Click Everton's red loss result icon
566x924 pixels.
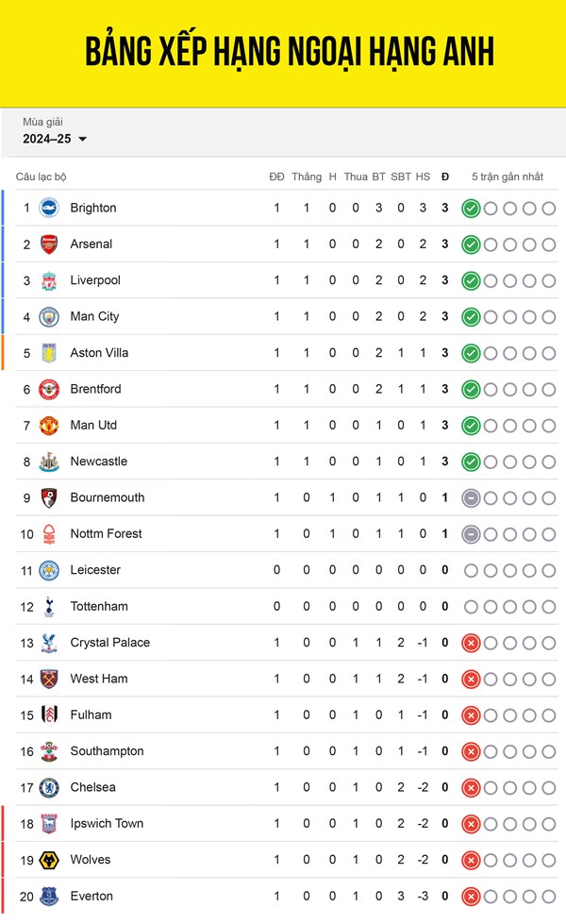coord(471,897)
